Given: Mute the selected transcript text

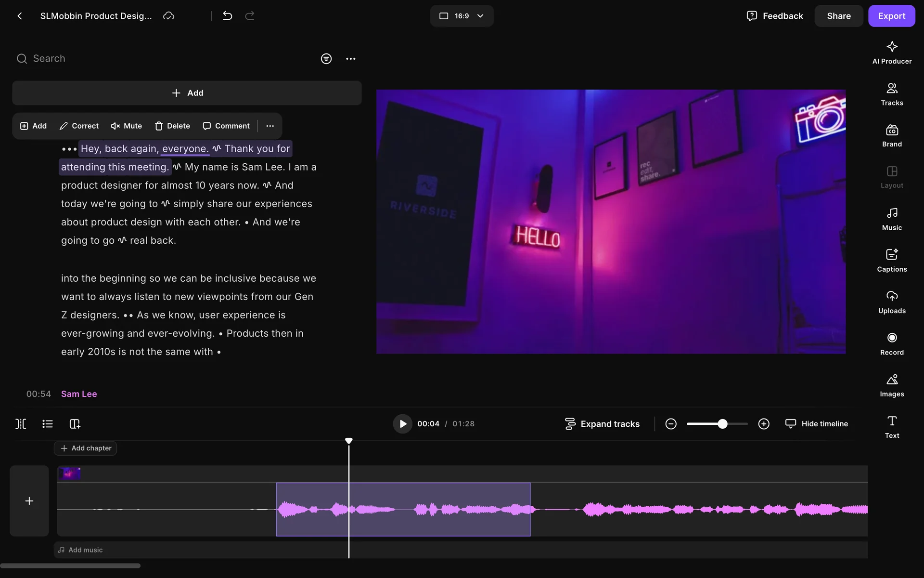Looking at the screenshot, I should click(x=127, y=126).
